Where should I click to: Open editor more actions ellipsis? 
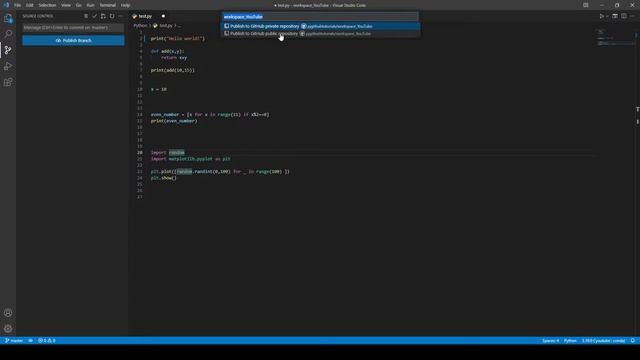(x=632, y=16)
